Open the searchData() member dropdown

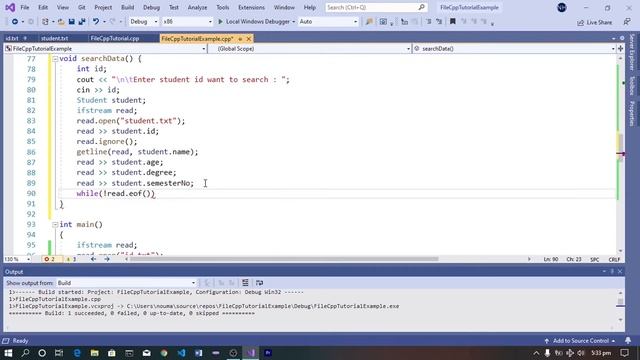click(x=514, y=49)
